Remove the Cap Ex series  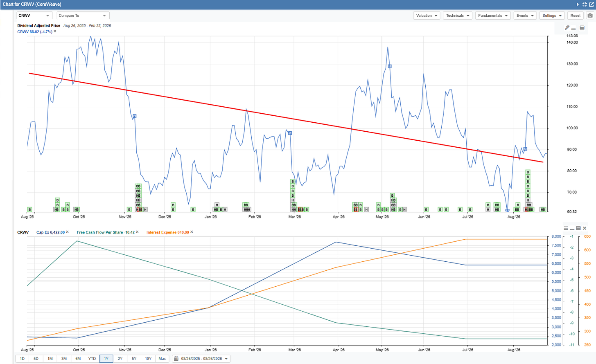click(x=68, y=232)
